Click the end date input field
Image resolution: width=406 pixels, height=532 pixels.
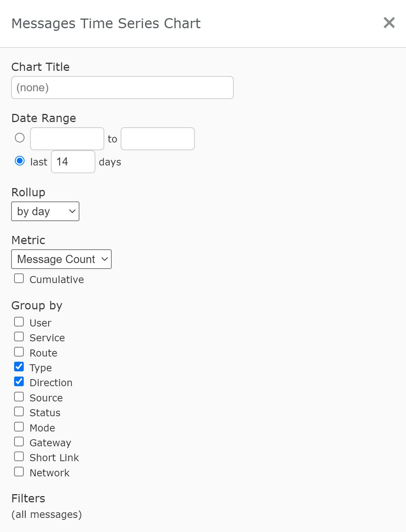point(158,139)
